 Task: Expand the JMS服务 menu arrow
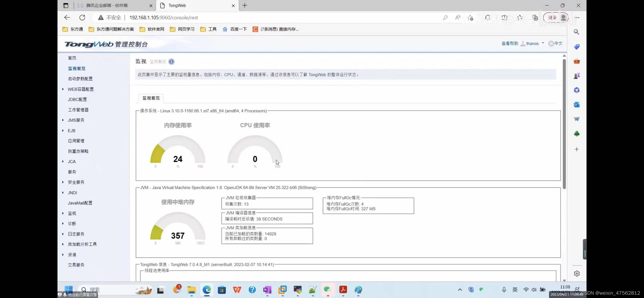[63, 120]
